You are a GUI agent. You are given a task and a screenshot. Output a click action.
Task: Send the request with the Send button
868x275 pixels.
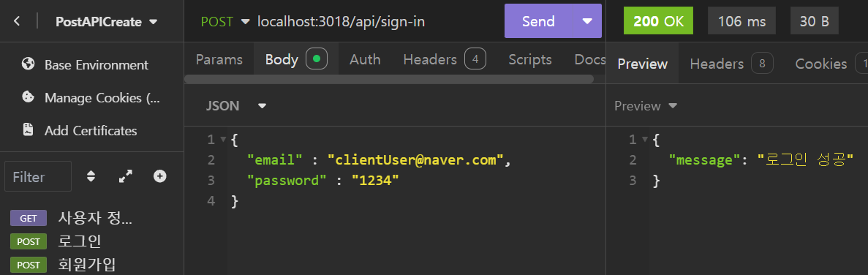538,21
